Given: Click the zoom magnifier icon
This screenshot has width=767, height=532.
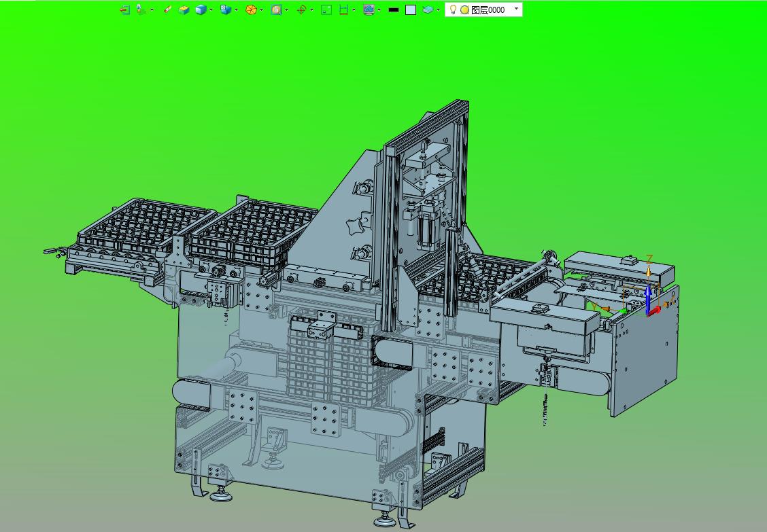Looking at the screenshot, I should pyautogui.click(x=276, y=10).
